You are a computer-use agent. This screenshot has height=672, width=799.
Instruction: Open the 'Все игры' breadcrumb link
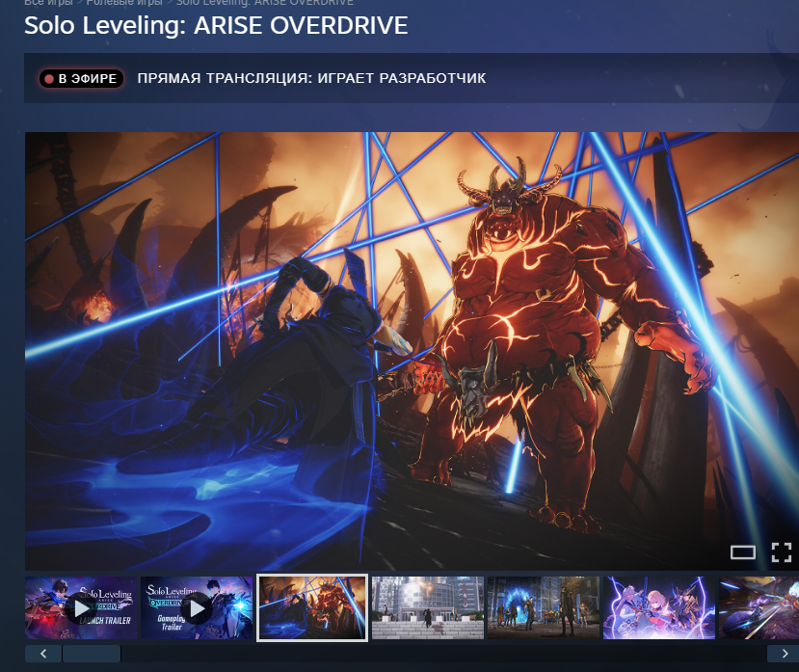48,3
